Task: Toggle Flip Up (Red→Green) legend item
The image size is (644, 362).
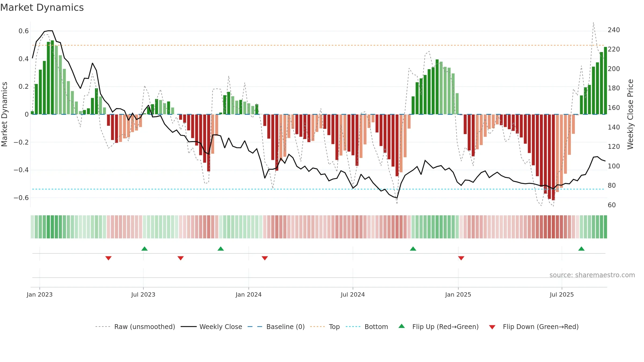Action: point(438,327)
